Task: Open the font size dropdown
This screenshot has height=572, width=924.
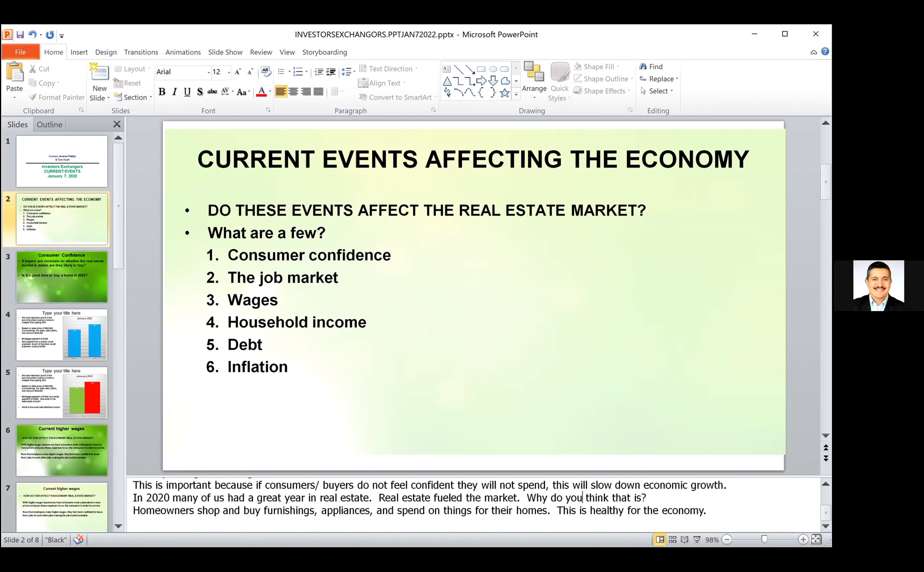Action: click(229, 72)
